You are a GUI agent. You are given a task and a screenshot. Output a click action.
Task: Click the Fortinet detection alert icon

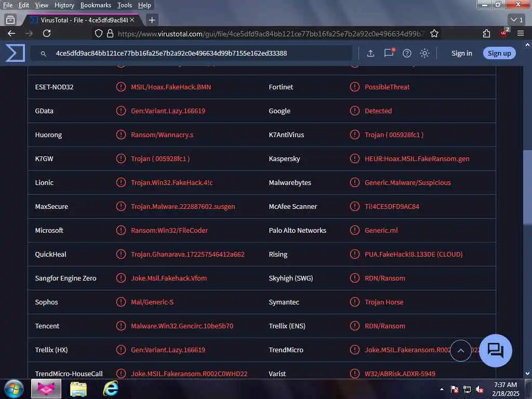pos(354,87)
